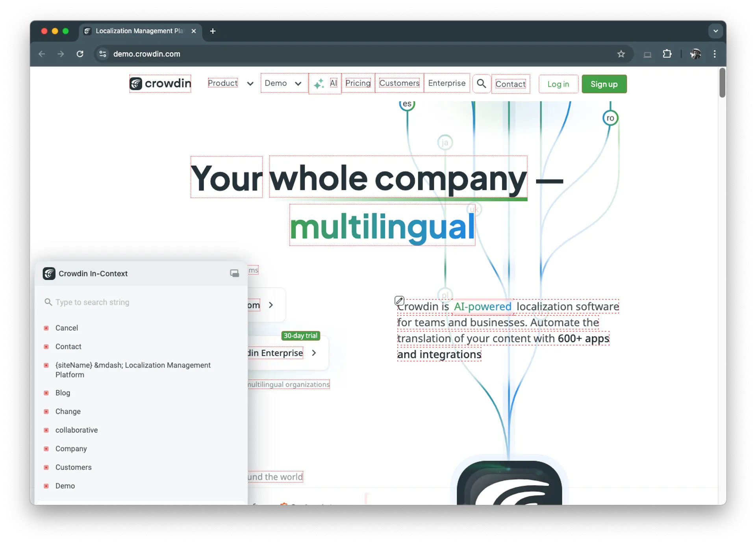Go to Pricing page
This screenshot has width=756, height=544.
[358, 83]
